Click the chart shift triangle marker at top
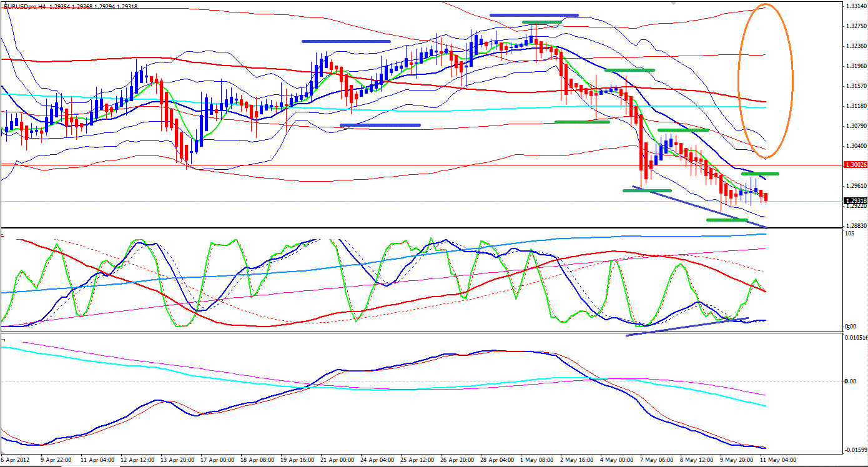The image size is (868, 467). click(x=673, y=3)
